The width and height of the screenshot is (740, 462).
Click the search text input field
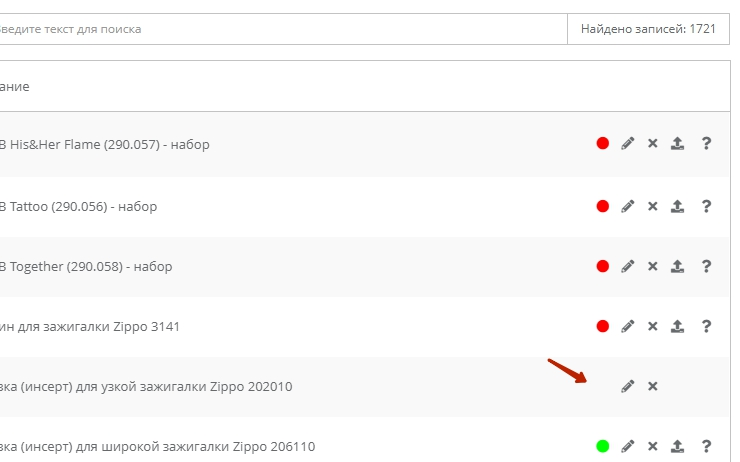(280, 29)
